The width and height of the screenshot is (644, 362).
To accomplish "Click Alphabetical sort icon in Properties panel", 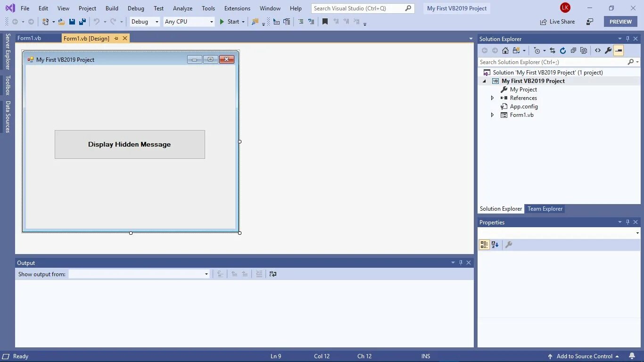I will 495,245.
